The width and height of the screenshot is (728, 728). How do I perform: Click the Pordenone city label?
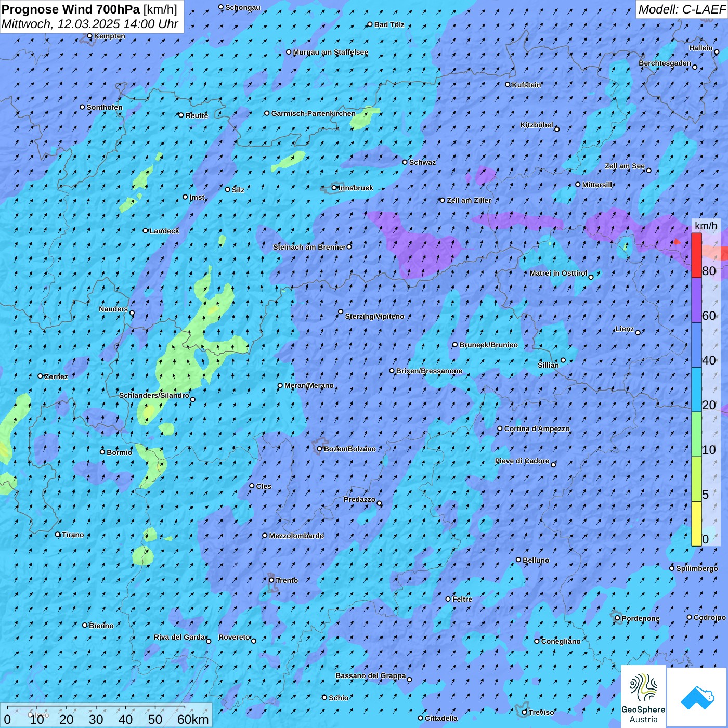click(641, 618)
